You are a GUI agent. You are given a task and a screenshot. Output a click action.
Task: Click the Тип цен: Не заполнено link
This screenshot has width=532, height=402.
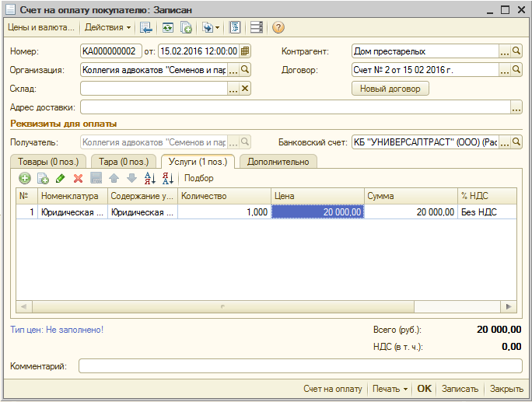57,330
